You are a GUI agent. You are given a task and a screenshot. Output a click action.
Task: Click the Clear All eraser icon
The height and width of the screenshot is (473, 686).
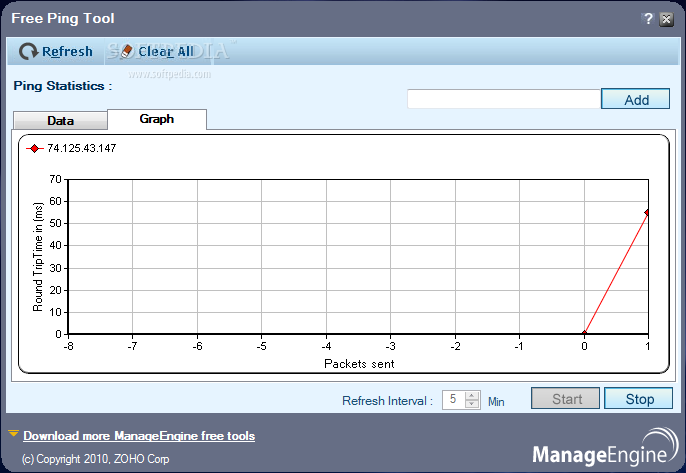[x=127, y=51]
